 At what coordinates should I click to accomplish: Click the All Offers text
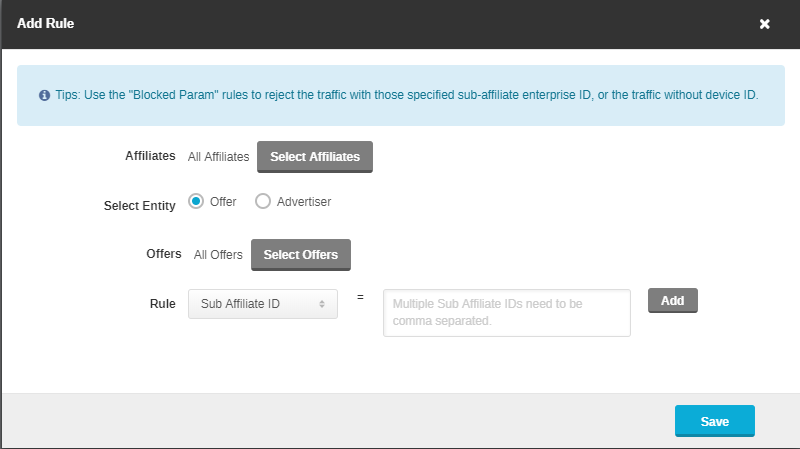(x=218, y=255)
